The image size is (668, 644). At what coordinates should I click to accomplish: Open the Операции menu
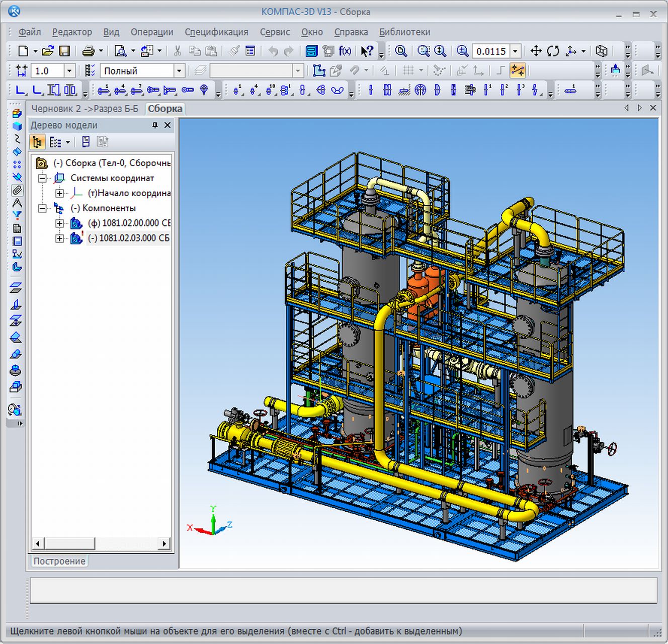[x=151, y=32]
